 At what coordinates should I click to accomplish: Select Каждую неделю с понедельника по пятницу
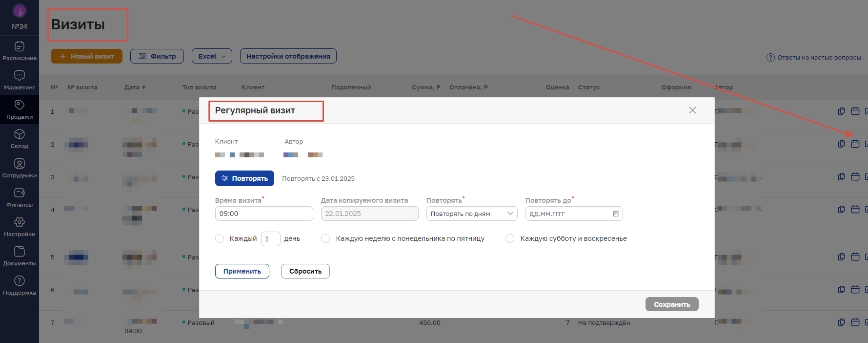pyautogui.click(x=325, y=238)
